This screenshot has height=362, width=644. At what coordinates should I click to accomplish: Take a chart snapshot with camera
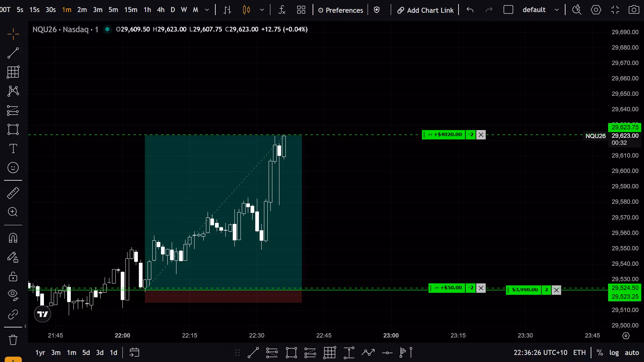[634, 10]
